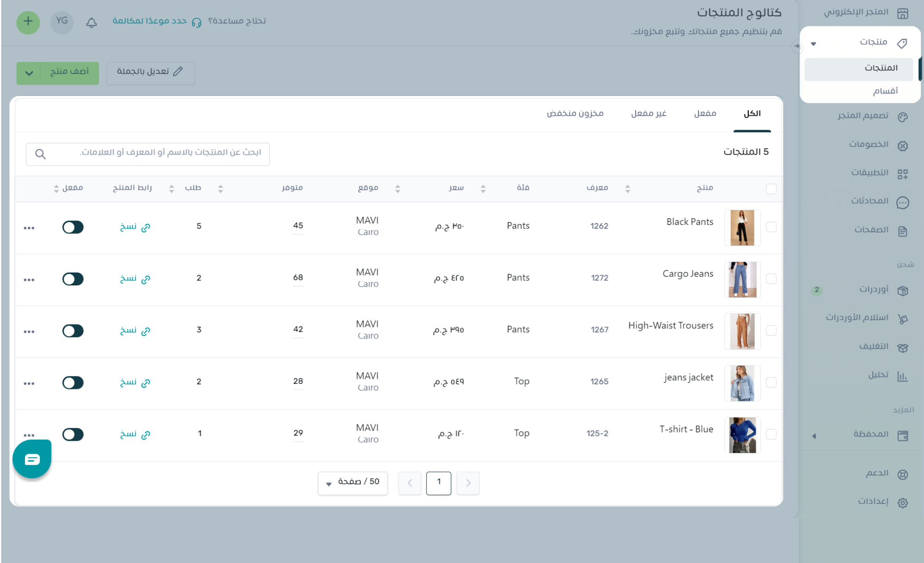Screen dimensions: 924x563
Task: Click the search magnifier icon
Action: tap(41, 154)
